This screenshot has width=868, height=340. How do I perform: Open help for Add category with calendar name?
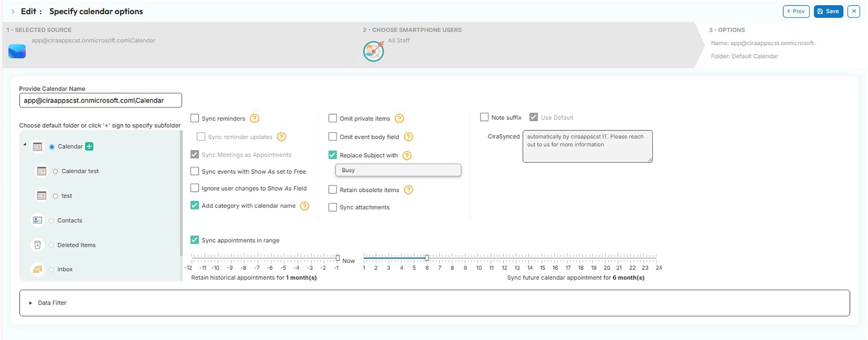[x=305, y=206]
